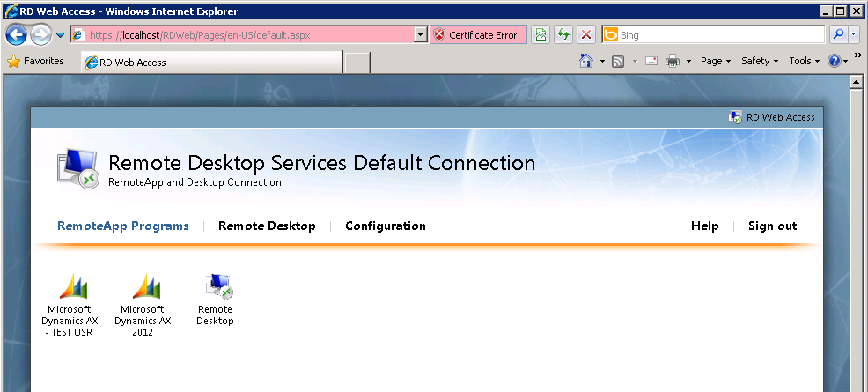The image size is (868, 392).
Task: Open the Tools dropdown menu
Action: pyautogui.click(x=804, y=61)
